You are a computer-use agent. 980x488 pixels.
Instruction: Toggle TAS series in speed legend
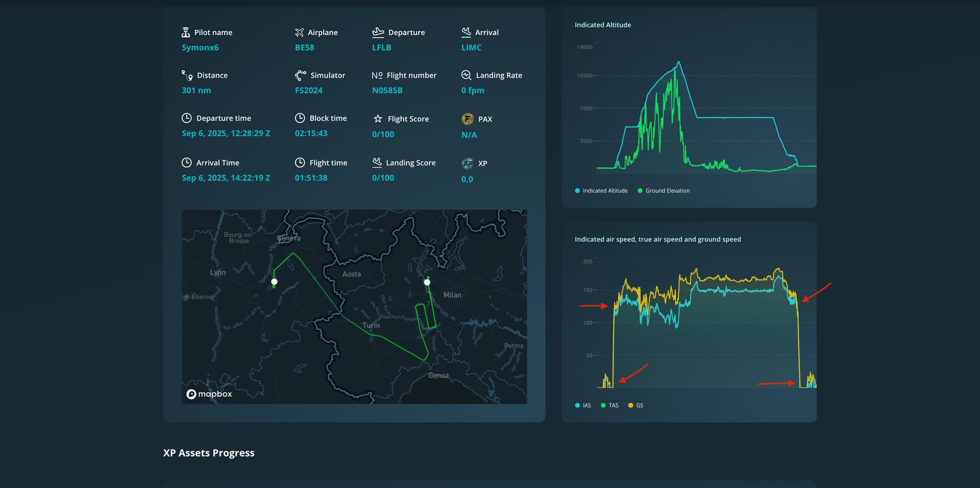click(609, 405)
